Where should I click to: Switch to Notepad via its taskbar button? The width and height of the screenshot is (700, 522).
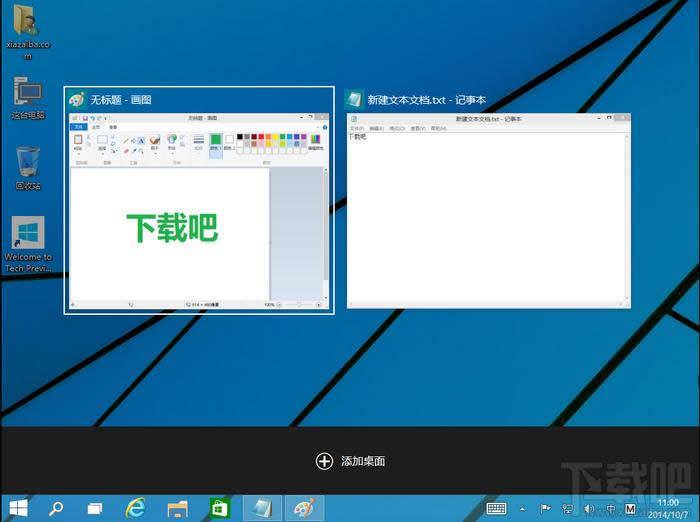(x=258, y=508)
